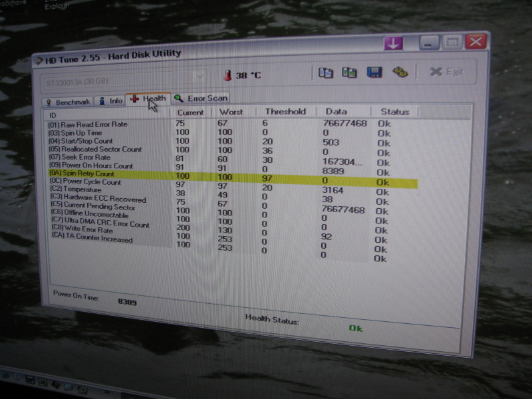The image size is (532, 399).
Task: Click the red thermometer temperature icon
Action: click(x=227, y=75)
